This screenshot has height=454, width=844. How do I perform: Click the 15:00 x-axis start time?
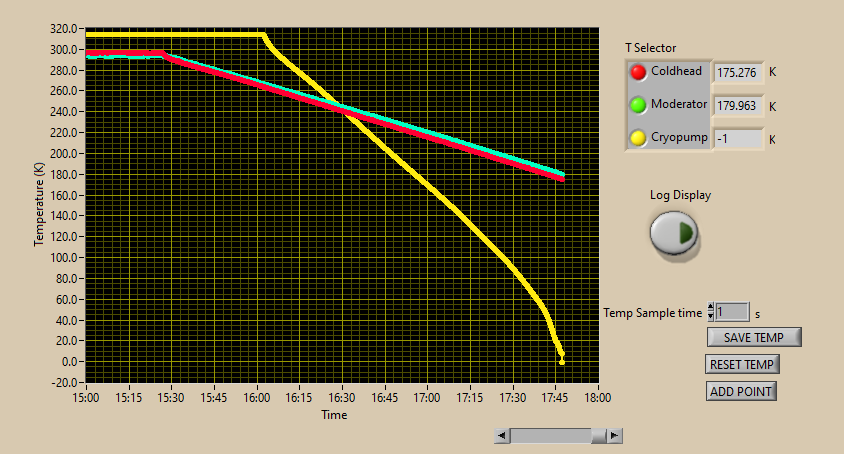click(x=86, y=398)
